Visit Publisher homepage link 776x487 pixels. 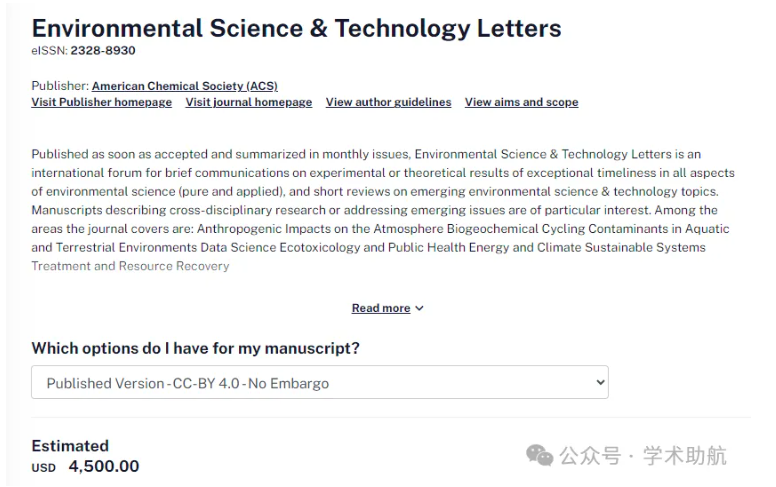(x=101, y=102)
